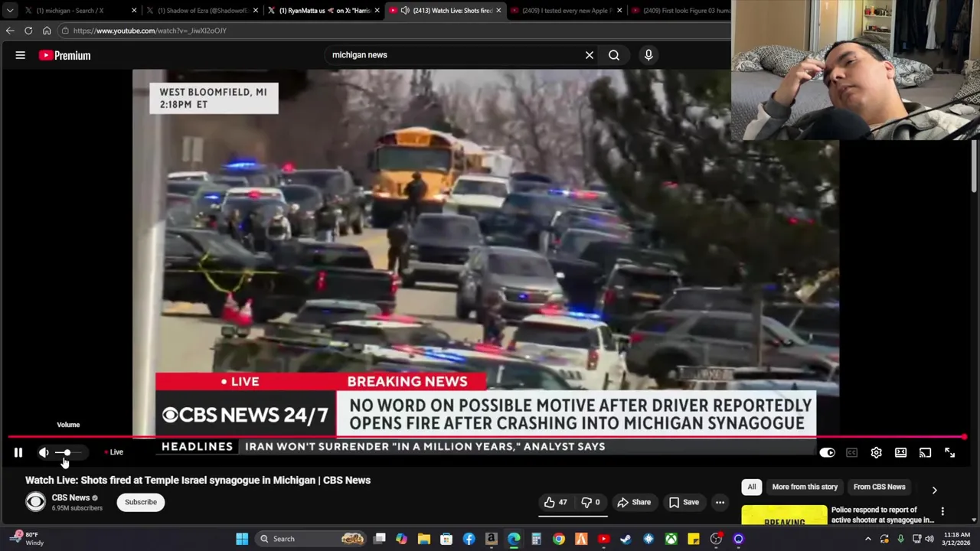Open the Windows Start menu
The height and width of the screenshot is (551, 980).
point(242,539)
